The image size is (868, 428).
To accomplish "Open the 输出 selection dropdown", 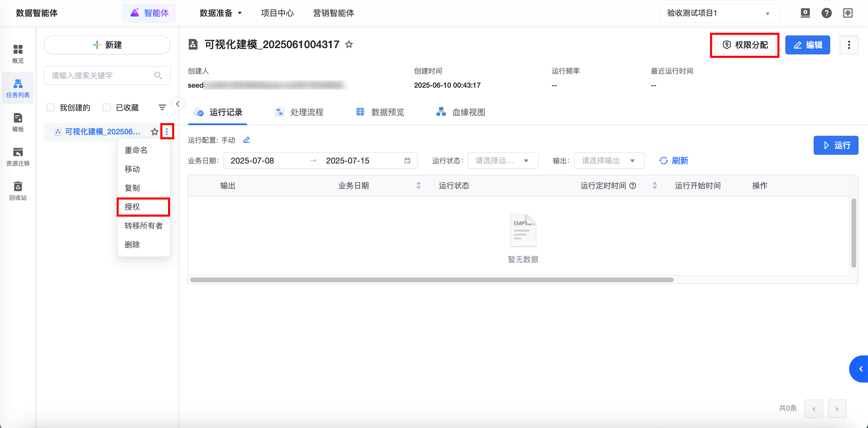I will click(x=608, y=161).
